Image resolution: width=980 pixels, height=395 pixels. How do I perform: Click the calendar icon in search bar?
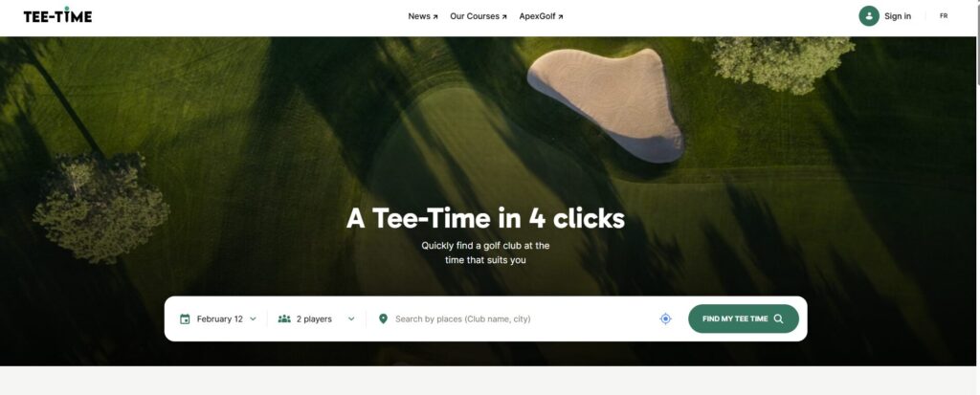tap(186, 319)
